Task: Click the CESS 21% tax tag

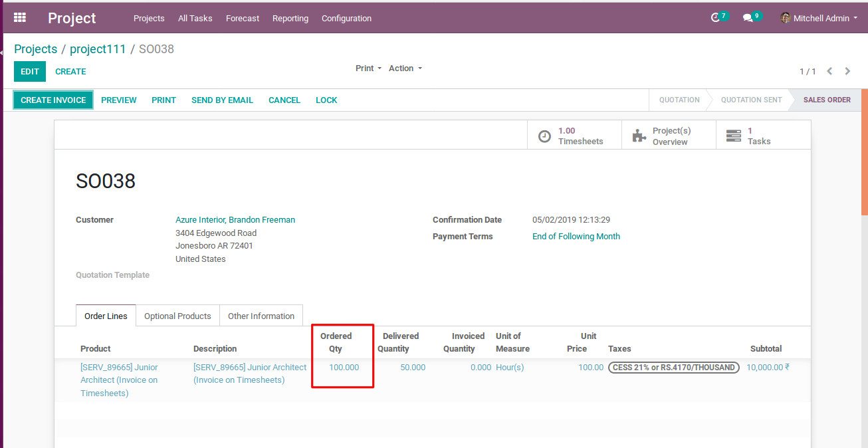Action: (673, 368)
